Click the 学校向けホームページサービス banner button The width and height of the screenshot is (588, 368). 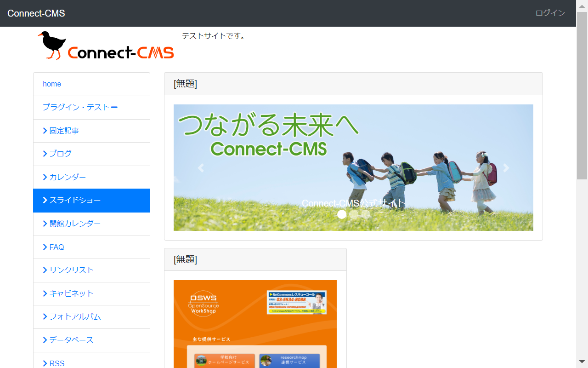(224, 360)
